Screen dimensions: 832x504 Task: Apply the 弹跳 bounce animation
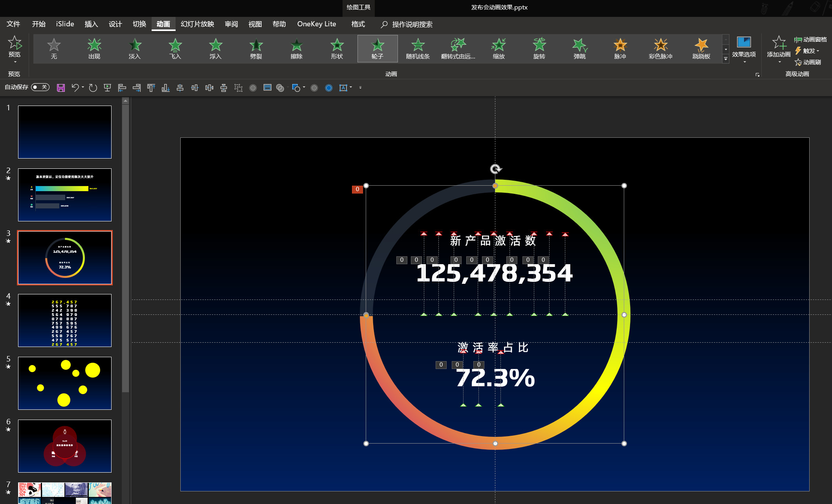(580, 49)
